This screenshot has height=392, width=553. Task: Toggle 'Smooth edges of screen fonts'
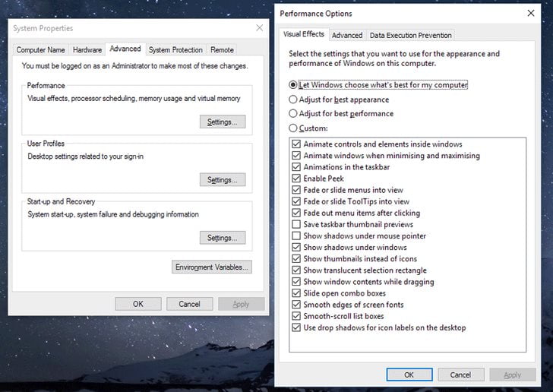(x=296, y=305)
